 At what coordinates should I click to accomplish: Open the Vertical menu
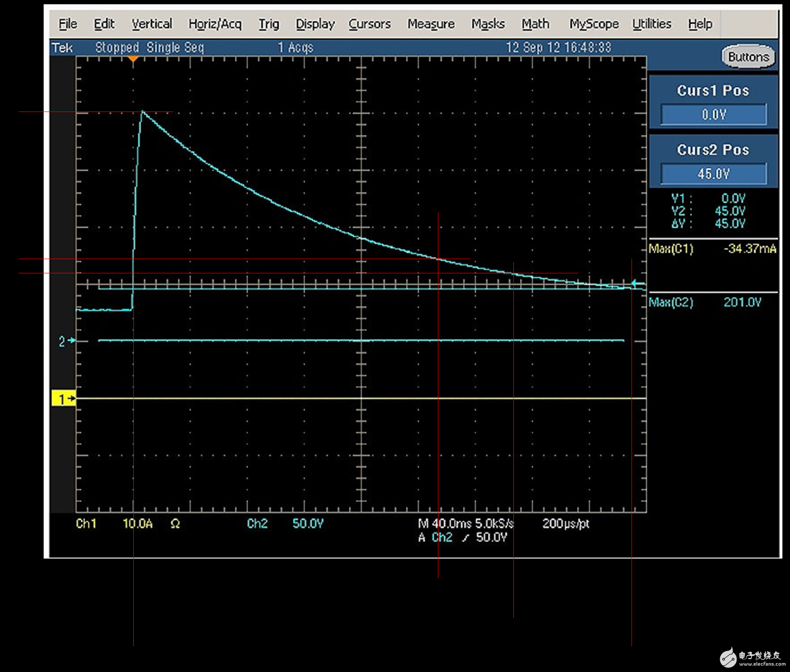click(152, 24)
